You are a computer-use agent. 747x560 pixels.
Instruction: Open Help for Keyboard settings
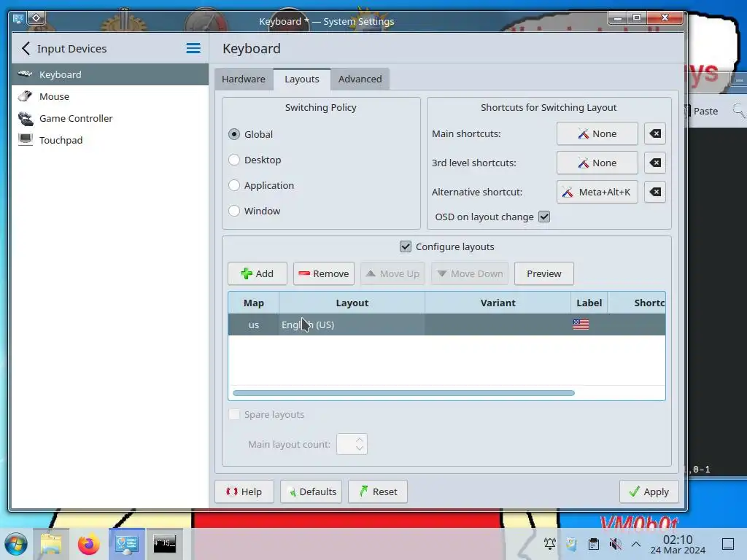pyautogui.click(x=244, y=491)
